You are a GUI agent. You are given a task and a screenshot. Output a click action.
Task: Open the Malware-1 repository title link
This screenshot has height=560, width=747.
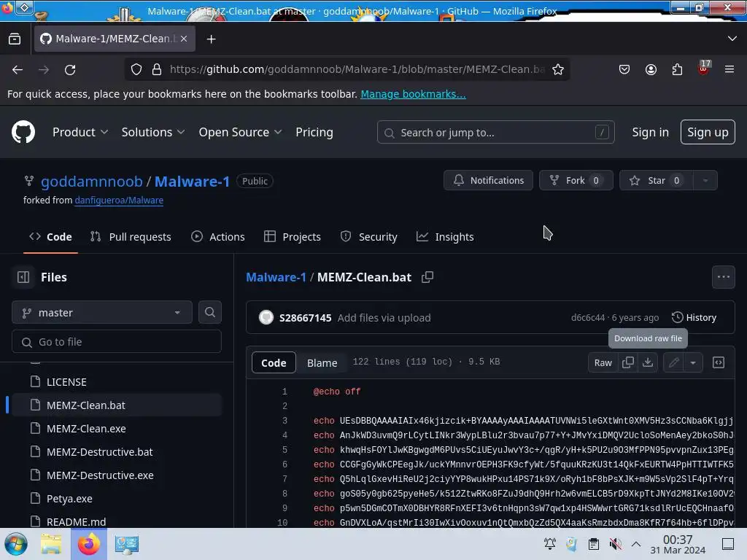(x=192, y=182)
